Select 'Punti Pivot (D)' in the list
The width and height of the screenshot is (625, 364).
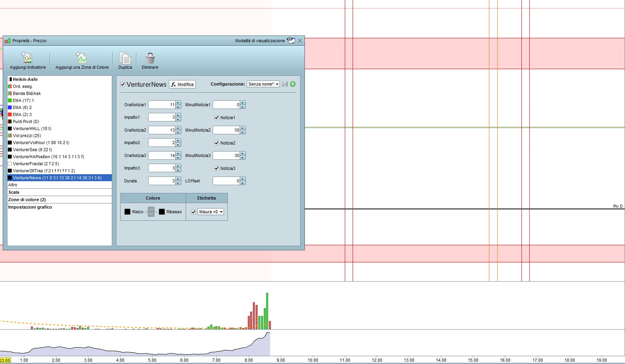click(x=59, y=121)
